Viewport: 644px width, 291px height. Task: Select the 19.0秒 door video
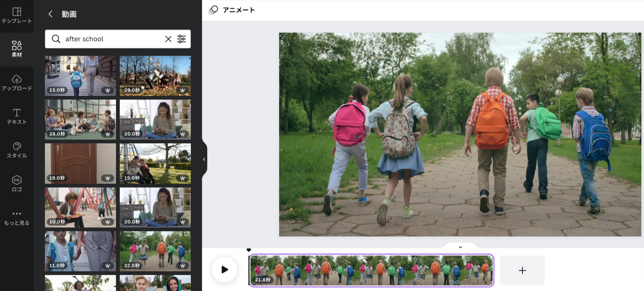(80, 163)
